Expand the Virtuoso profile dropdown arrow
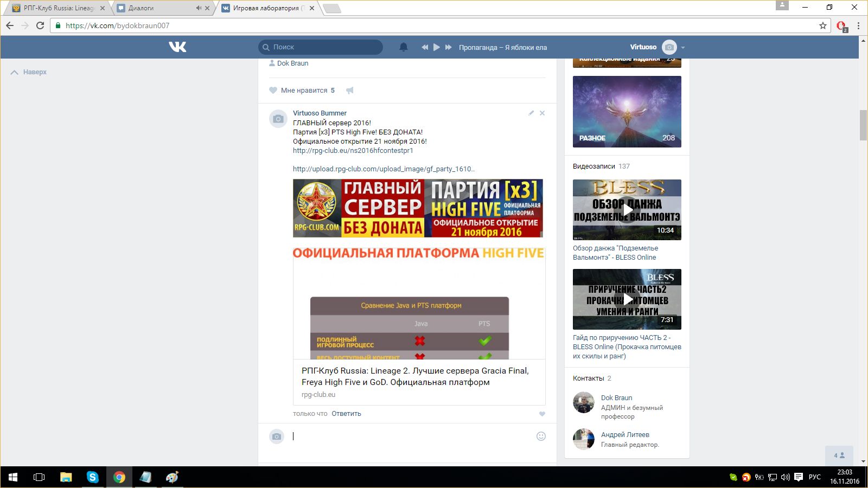The height and width of the screenshot is (488, 868). pyautogui.click(x=683, y=48)
